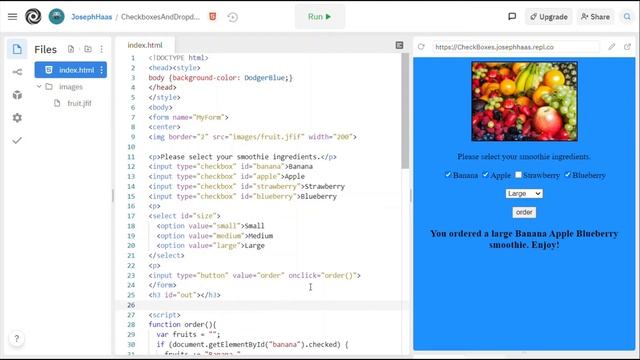Click the order button in preview
640x360 pixels.
(524, 212)
